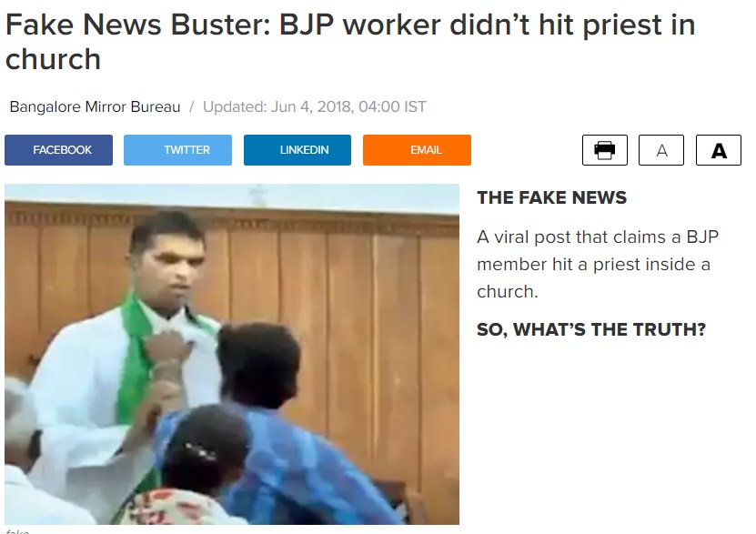Image resolution: width=756 pixels, height=534 pixels.
Task: Select the SO, WHAT'S THE TRUTH? heading
Action: (x=591, y=329)
